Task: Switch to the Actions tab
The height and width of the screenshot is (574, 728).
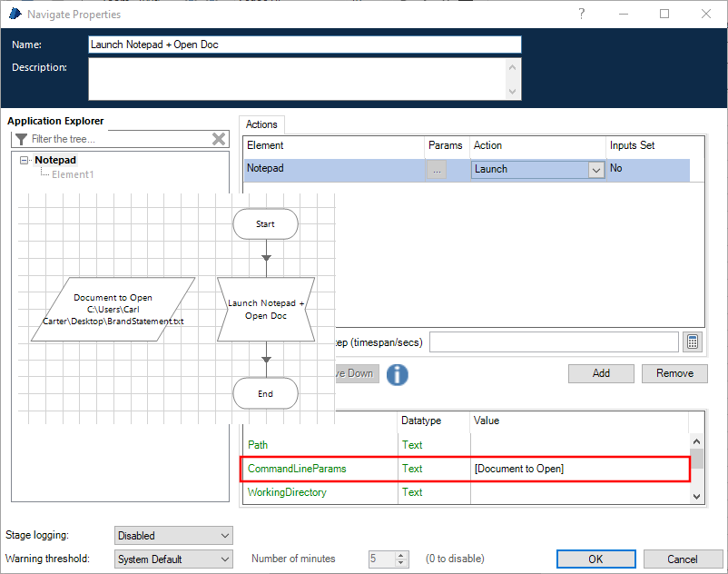Action: pos(261,124)
